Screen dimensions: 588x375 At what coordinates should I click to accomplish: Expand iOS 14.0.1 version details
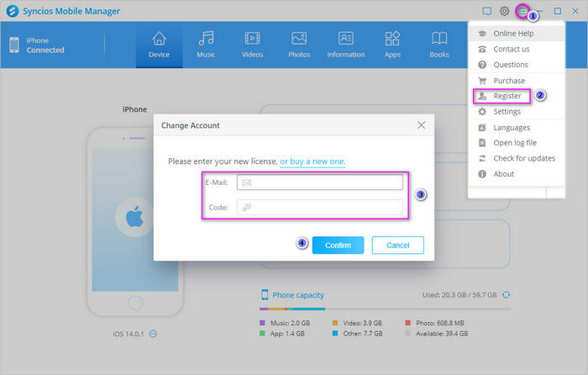click(x=154, y=334)
